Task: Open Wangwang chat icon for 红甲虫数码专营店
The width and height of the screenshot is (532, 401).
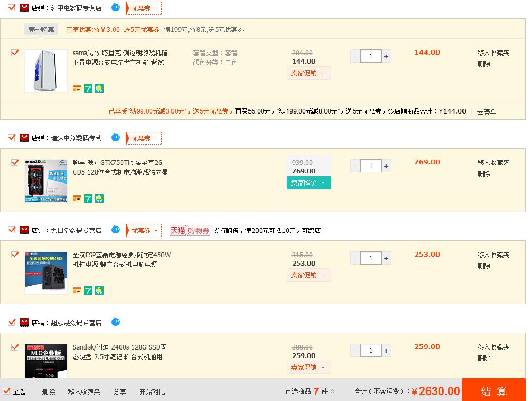Action: click(116, 7)
